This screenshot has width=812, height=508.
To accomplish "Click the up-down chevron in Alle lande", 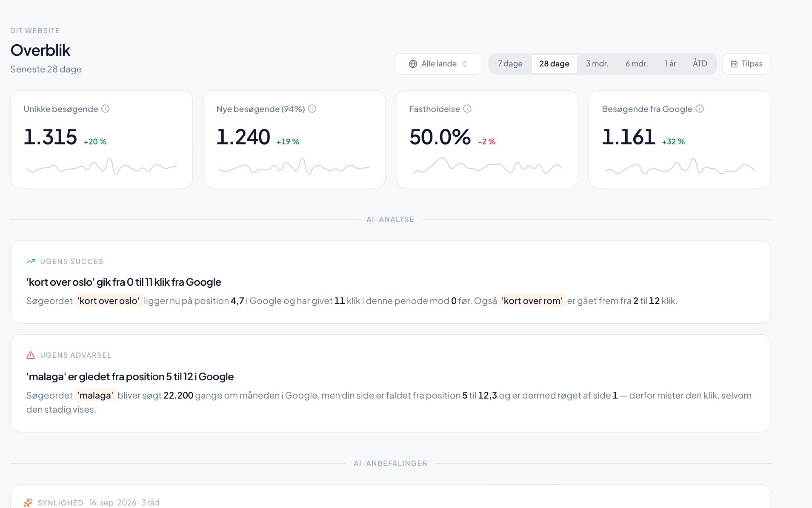I will (x=465, y=64).
